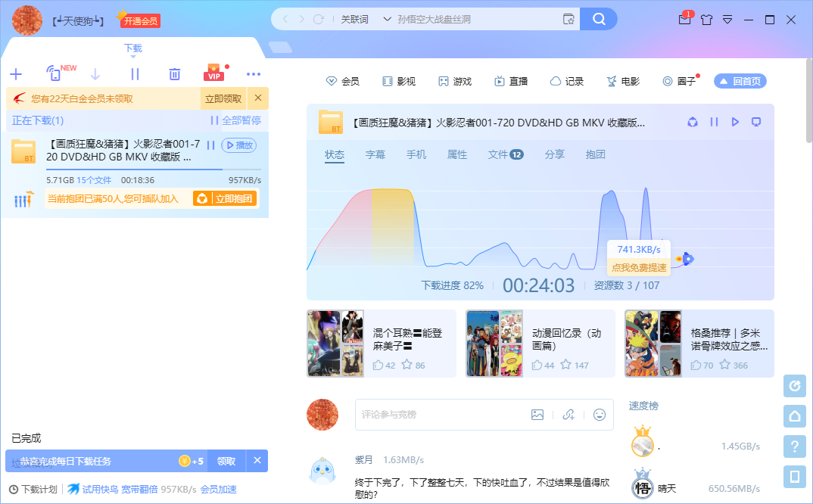
Task: Open the 圈子 navigation tab
Action: tap(681, 82)
